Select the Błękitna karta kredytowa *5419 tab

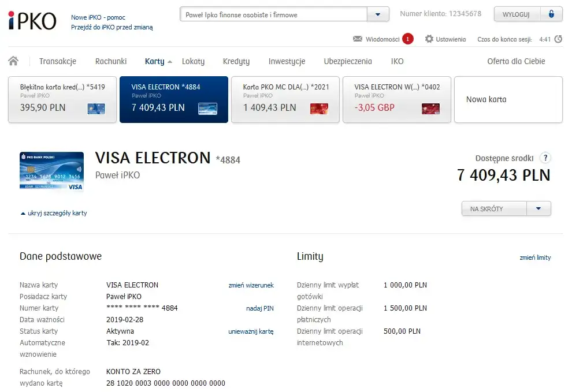(x=62, y=99)
